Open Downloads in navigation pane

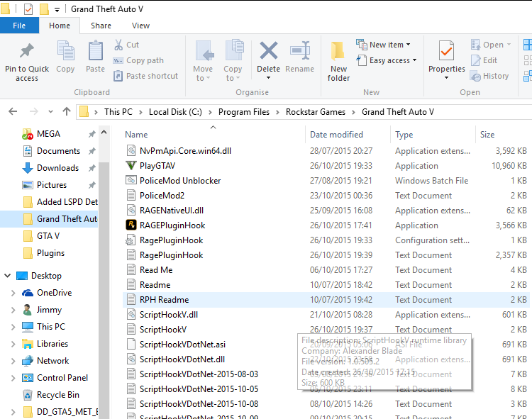[x=57, y=168]
